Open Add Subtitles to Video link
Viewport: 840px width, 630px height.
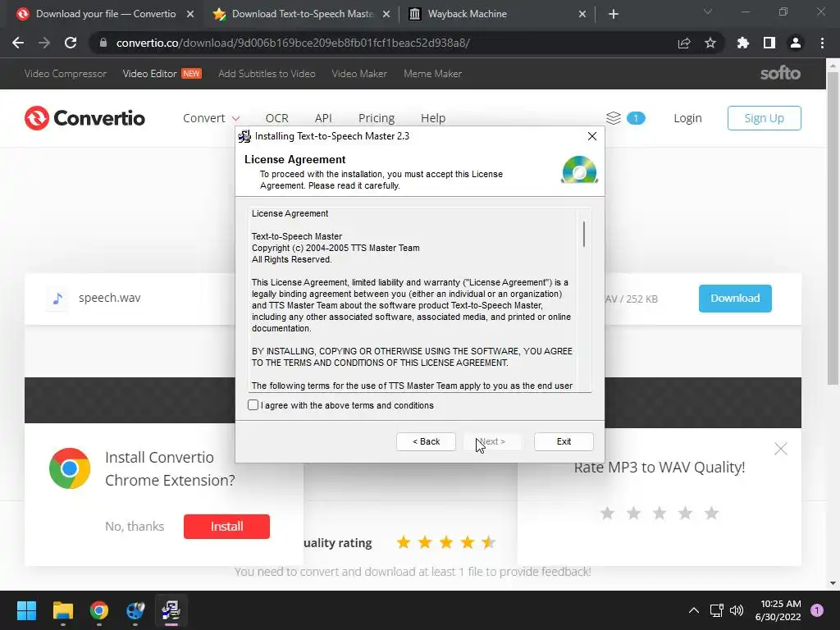coord(267,73)
